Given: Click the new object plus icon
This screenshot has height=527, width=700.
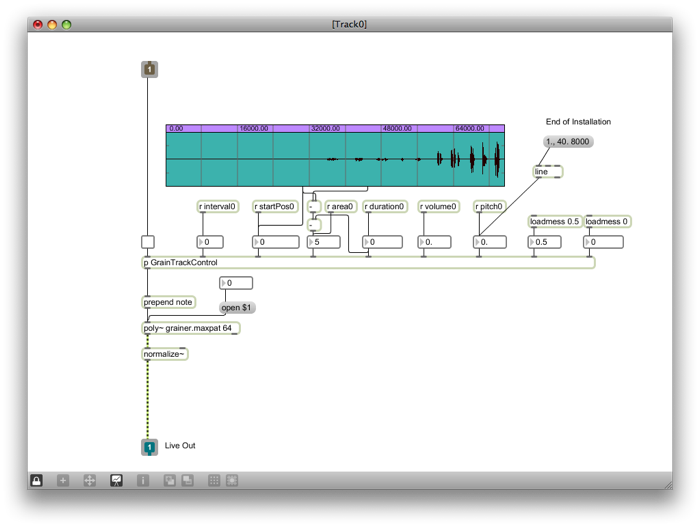Looking at the screenshot, I should [x=63, y=481].
